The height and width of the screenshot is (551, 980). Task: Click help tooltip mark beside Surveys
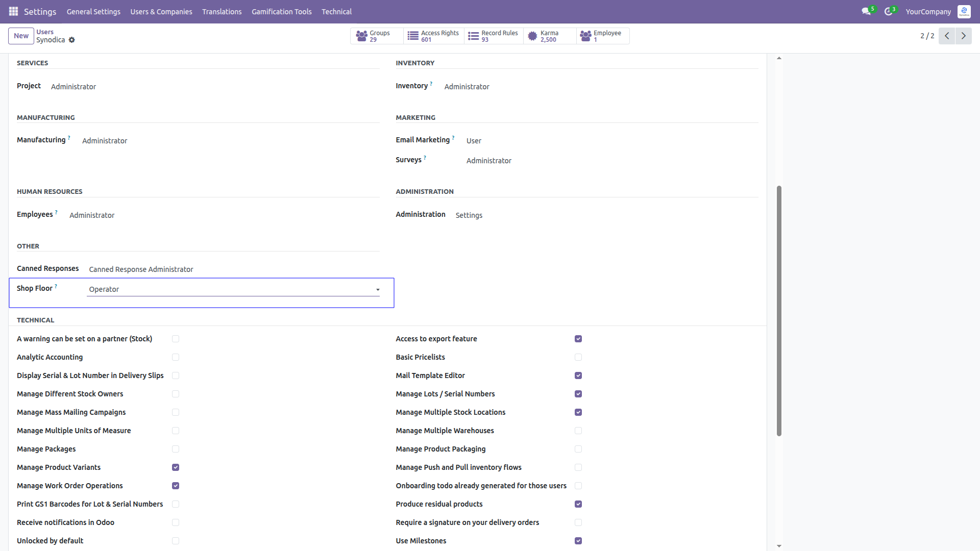click(x=425, y=157)
